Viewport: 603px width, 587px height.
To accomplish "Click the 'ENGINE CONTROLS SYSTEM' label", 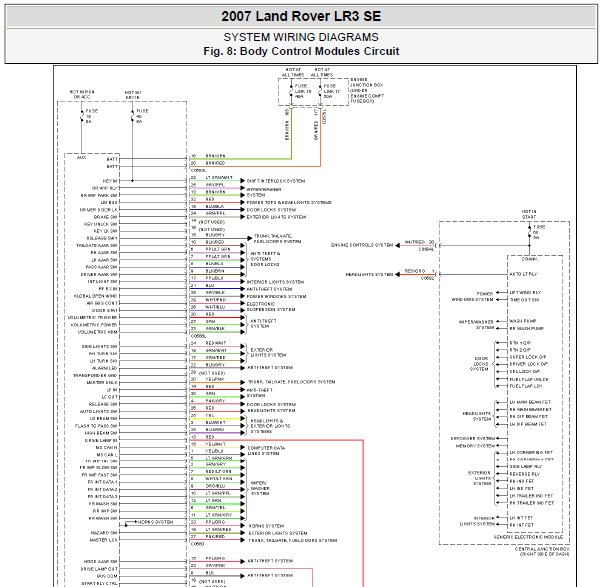I will click(x=362, y=245).
